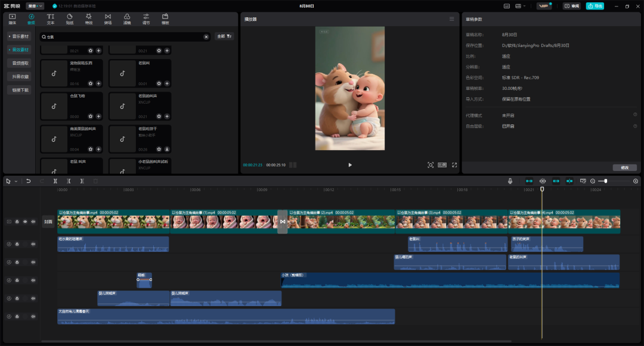Click the preview focus zoom icon

click(431, 165)
